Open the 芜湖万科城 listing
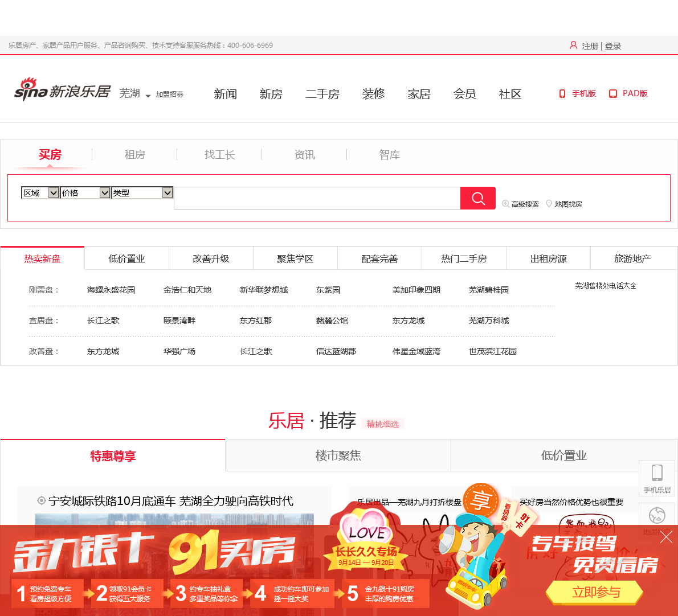678x616 pixels. tap(489, 321)
